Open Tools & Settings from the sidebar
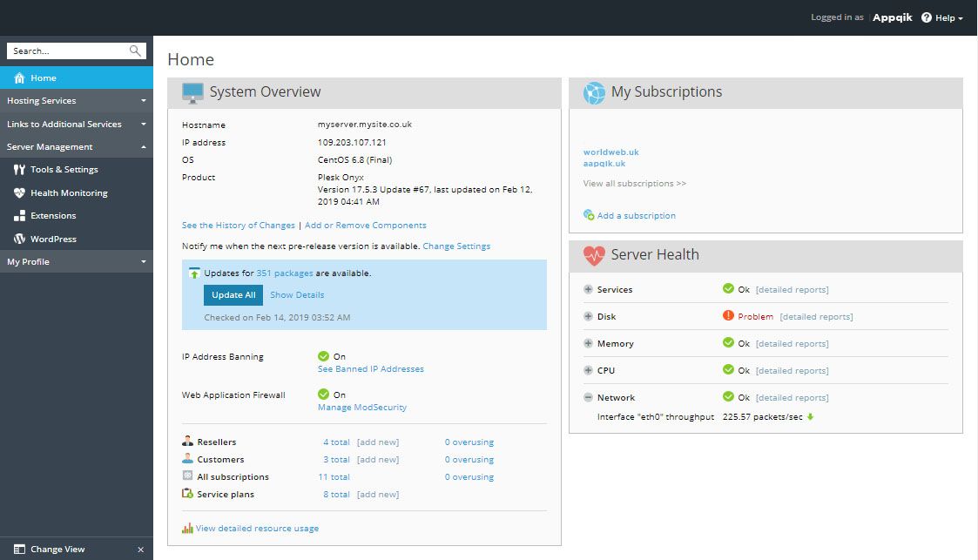 [64, 170]
